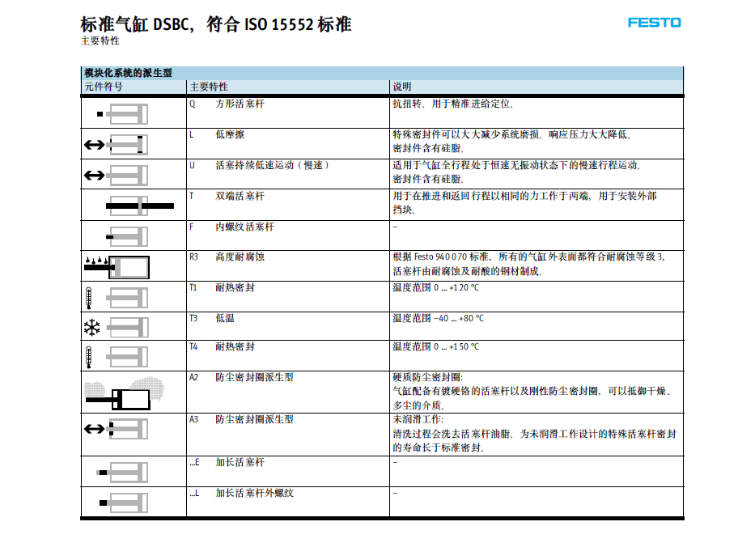This screenshot has width=755, height=560.
Task: Click the description starting '适用于气缸全行程处于恒速'
Action: tap(516, 172)
